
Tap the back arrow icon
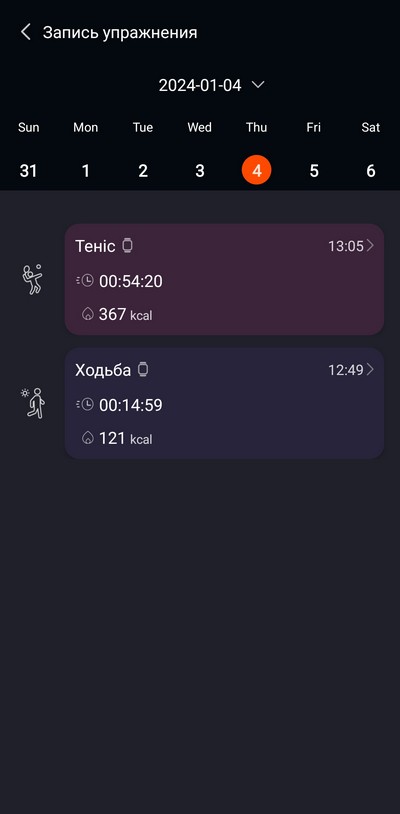tap(25, 32)
